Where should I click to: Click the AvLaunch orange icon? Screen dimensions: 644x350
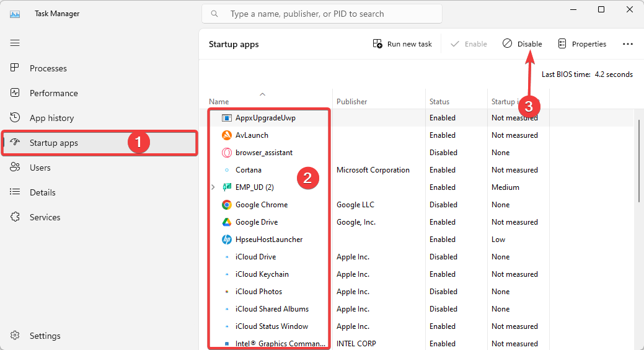pyautogui.click(x=227, y=135)
